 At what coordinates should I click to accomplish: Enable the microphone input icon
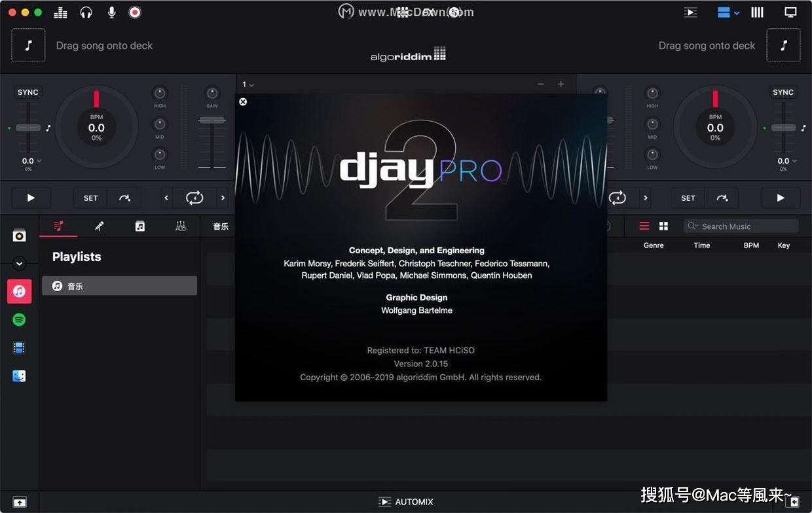112,12
